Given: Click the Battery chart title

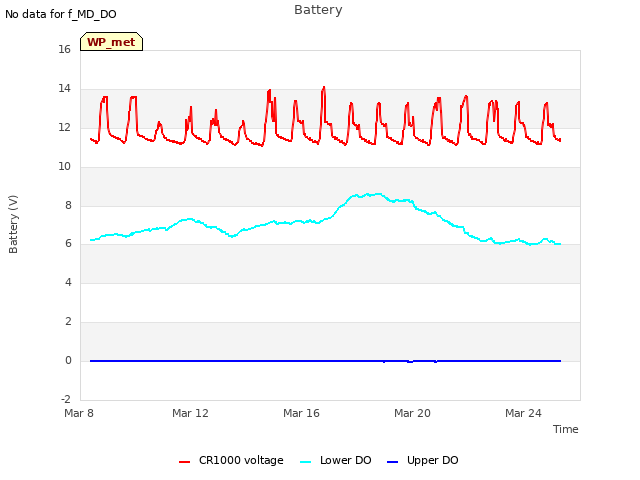Looking at the screenshot, I should click(x=318, y=10).
